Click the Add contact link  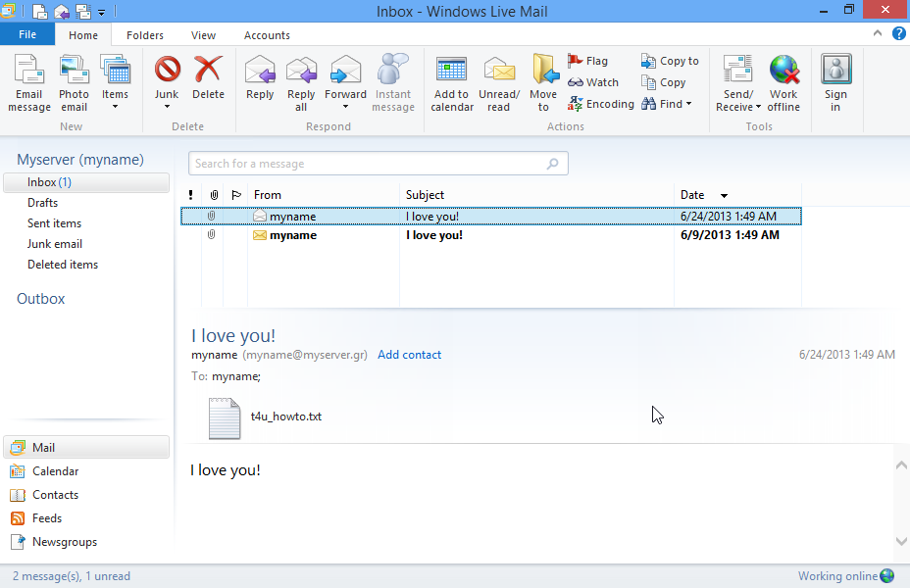409,355
